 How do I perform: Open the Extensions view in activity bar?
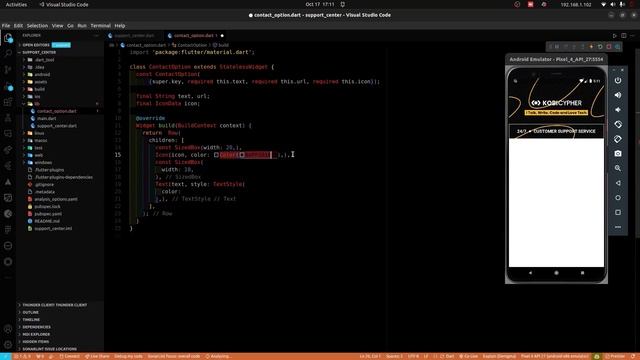click(8, 102)
